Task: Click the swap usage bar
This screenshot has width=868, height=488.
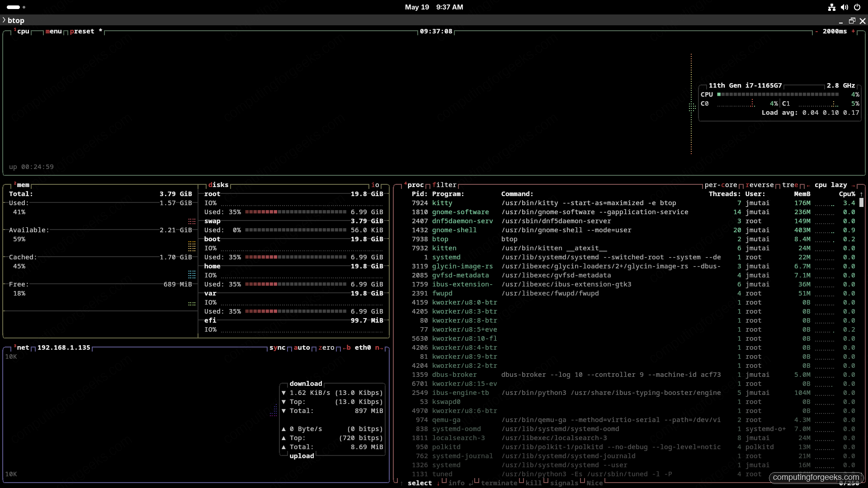Action: click(x=296, y=230)
